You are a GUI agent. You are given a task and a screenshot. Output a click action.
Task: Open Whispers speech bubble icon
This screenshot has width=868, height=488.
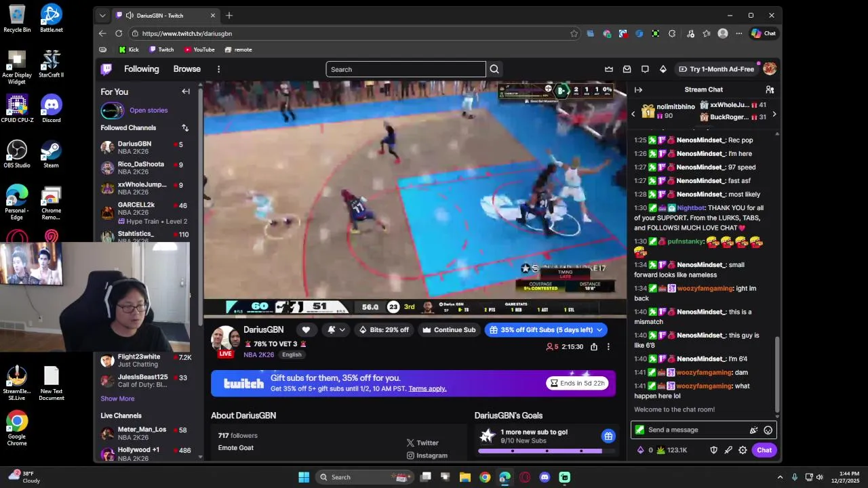pos(645,69)
